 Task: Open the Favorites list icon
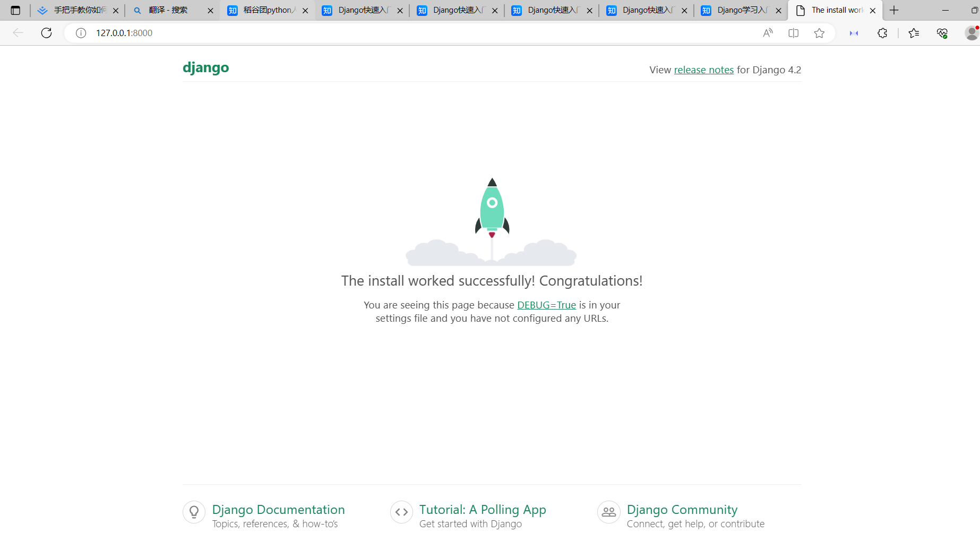click(914, 33)
